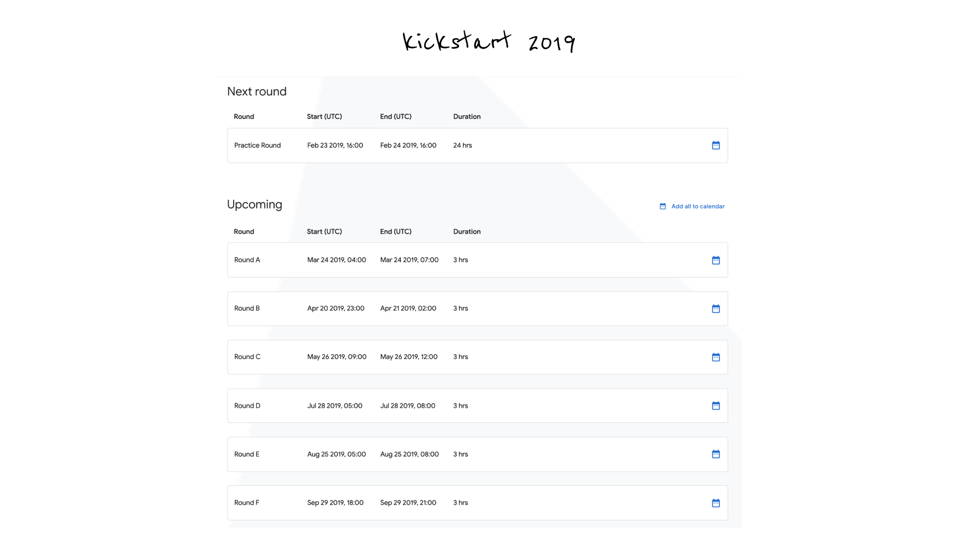Click start time 'Aug 25 2019, 05:00'

coord(336,454)
